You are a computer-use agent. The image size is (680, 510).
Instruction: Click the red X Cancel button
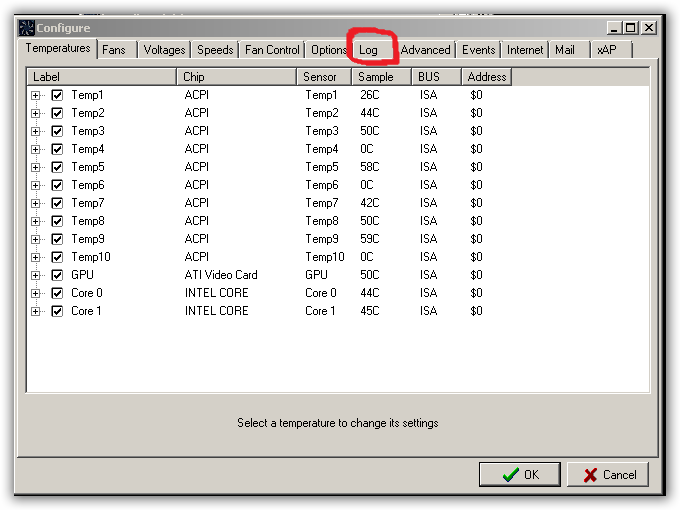608,474
